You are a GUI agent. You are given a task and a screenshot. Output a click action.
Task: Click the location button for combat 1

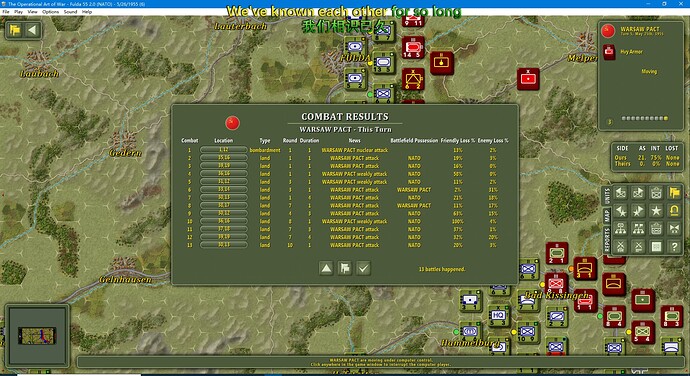pos(224,150)
